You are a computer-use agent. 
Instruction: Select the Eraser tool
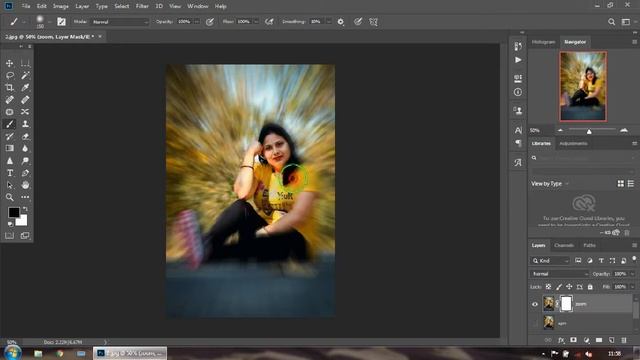point(25,136)
